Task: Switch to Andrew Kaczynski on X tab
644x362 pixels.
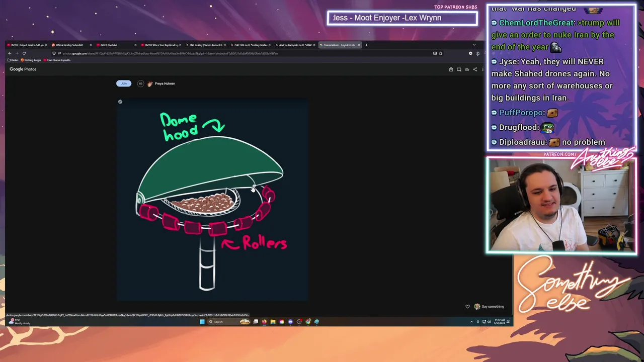Action: 295,45
